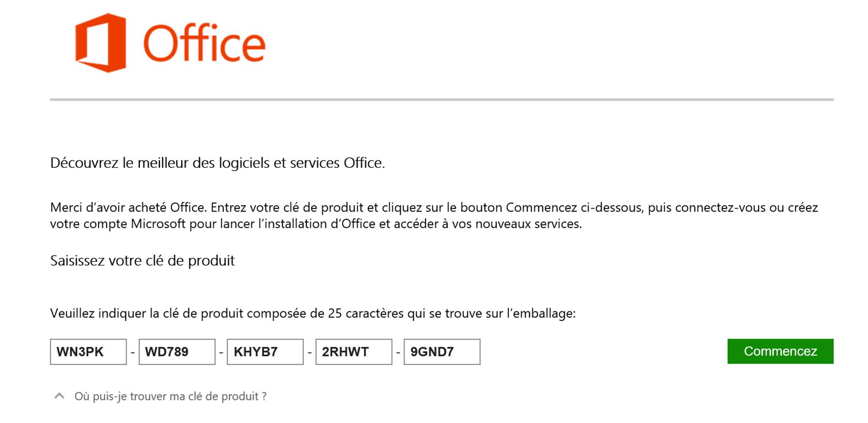Select the first key field containing WN3PK
868x423 pixels.
pos(88,352)
